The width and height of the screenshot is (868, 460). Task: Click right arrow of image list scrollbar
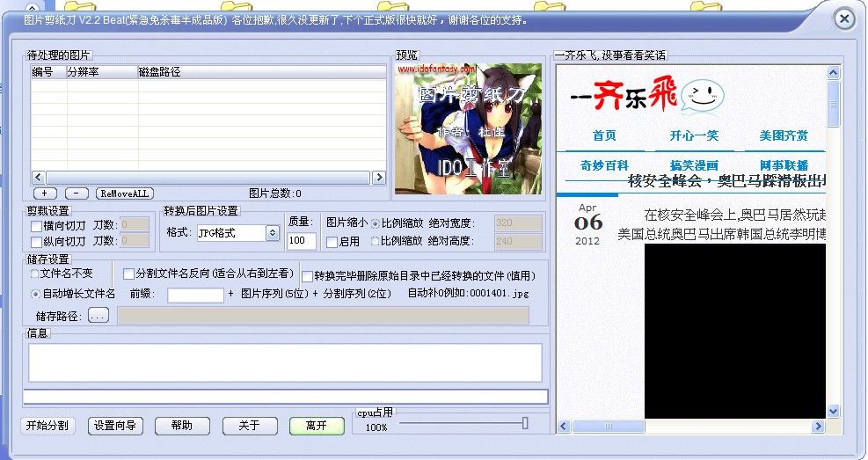pos(379,177)
